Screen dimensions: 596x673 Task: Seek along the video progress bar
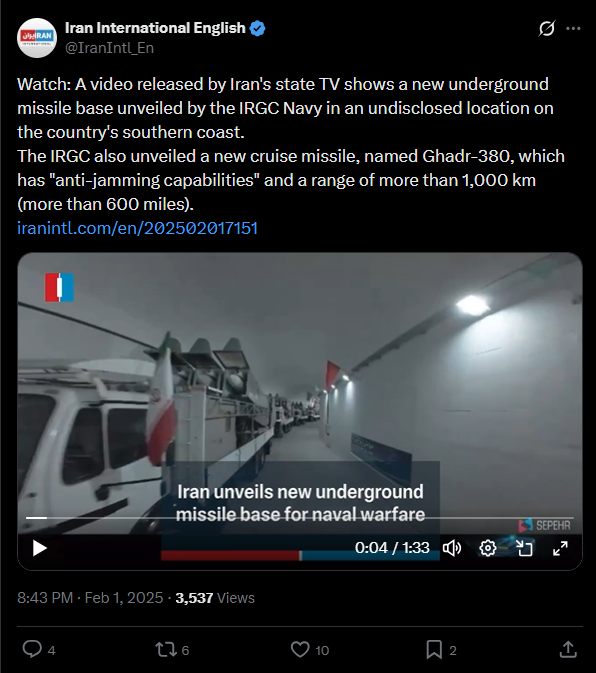click(300, 518)
